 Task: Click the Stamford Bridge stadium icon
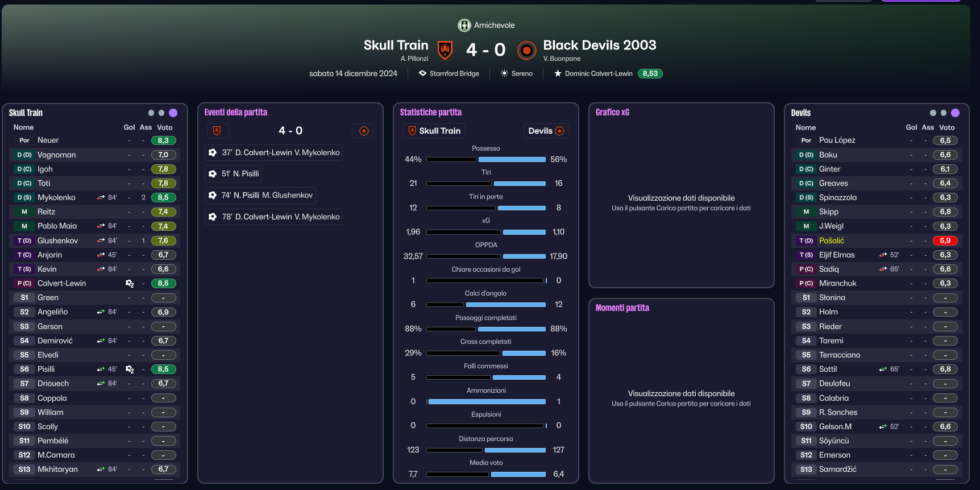pyautogui.click(x=422, y=73)
